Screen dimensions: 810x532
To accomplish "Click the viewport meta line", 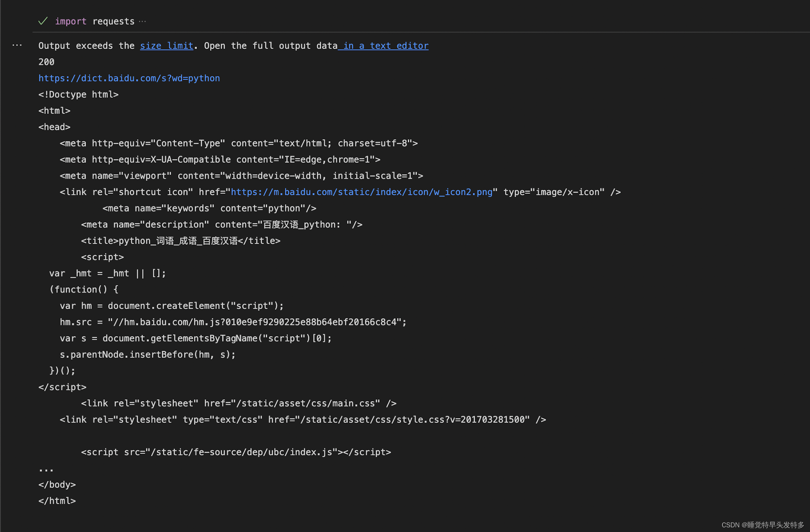I will tap(241, 176).
